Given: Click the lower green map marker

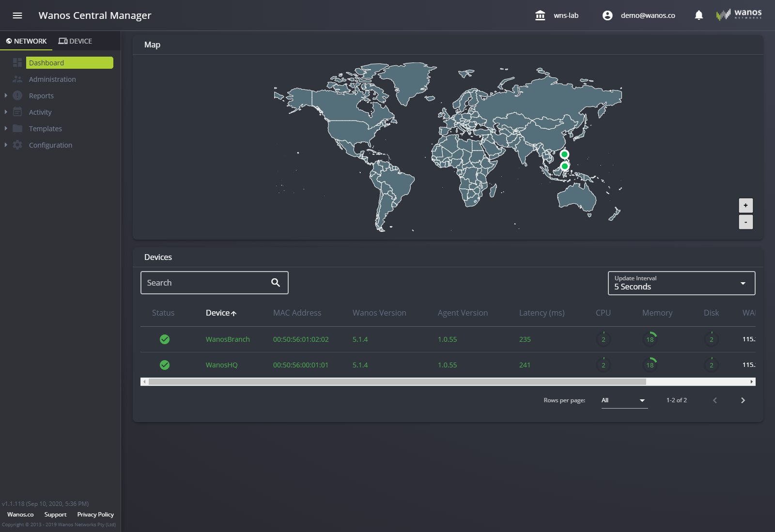Looking at the screenshot, I should coord(564,166).
